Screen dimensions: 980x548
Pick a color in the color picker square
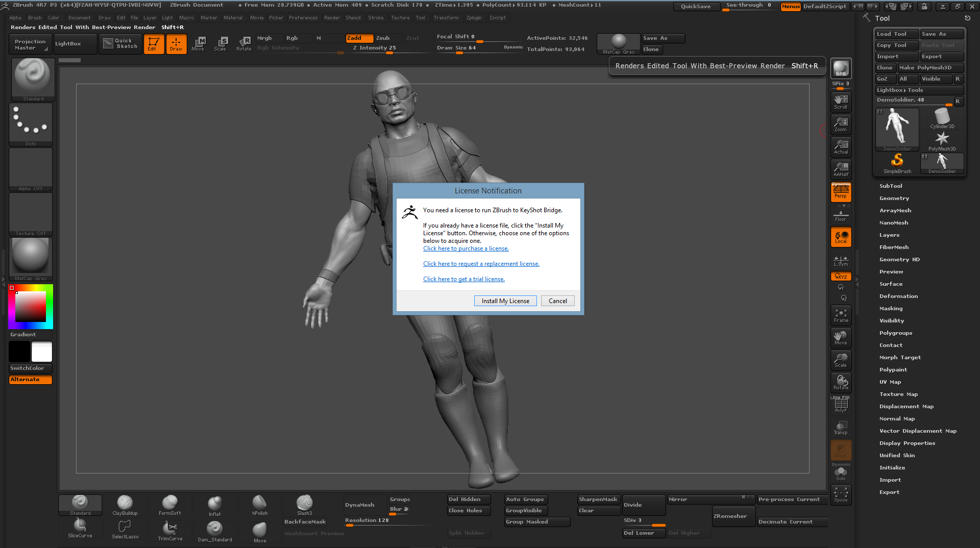coord(31,307)
